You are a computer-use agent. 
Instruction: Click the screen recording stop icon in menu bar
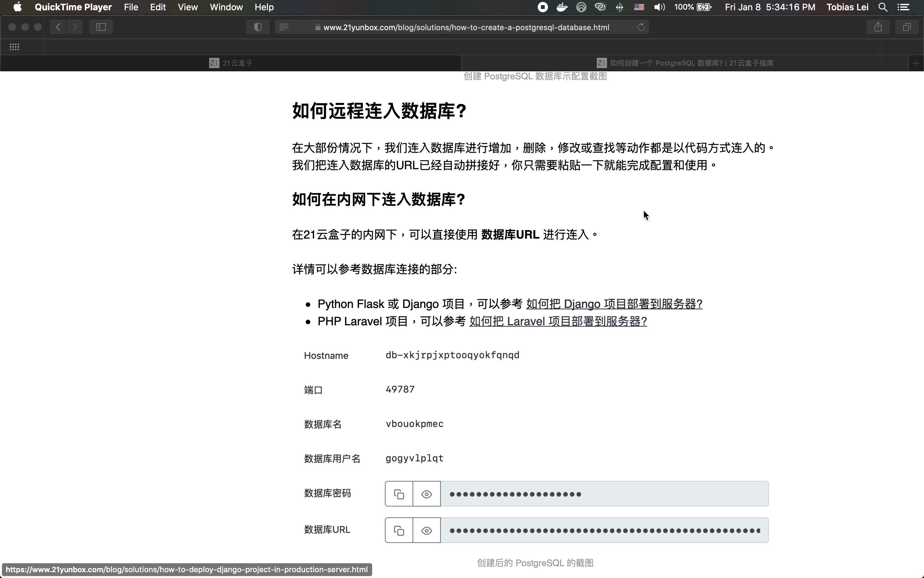[542, 7]
